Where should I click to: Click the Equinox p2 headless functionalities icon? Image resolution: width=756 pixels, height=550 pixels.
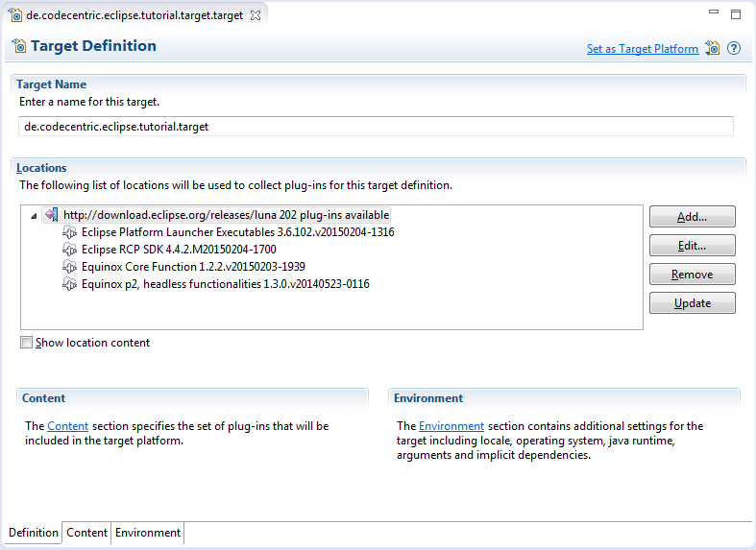click(70, 284)
